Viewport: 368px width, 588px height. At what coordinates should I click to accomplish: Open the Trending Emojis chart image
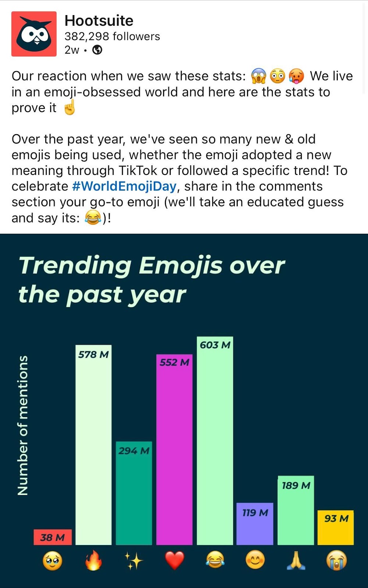[x=184, y=411]
